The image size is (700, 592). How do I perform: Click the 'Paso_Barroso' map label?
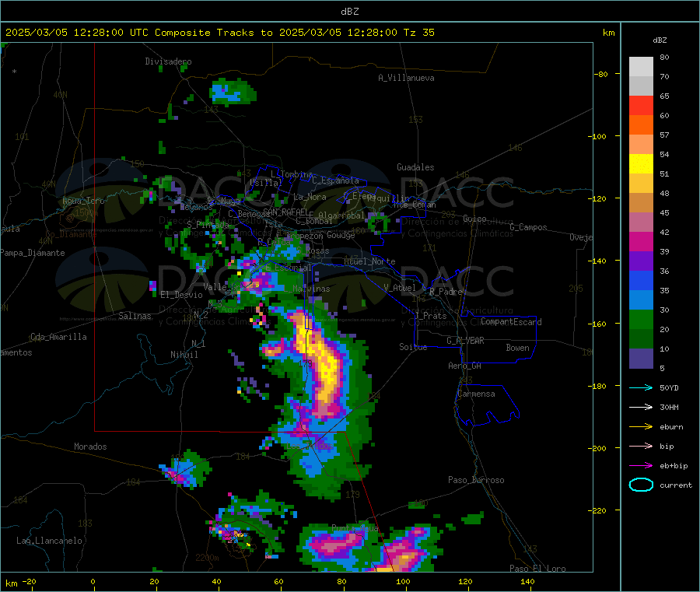476,480
